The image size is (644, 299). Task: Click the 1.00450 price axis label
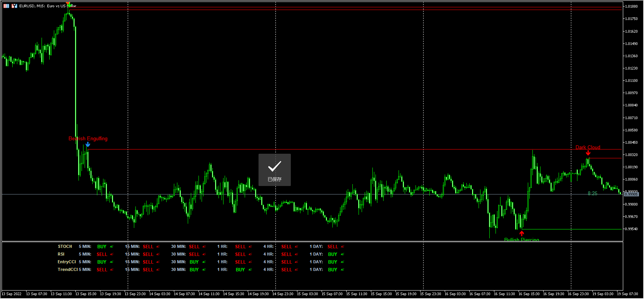[x=631, y=143]
